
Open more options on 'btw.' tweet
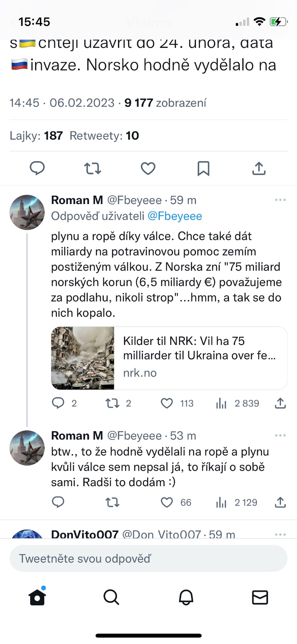pyautogui.click(x=280, y=436)
